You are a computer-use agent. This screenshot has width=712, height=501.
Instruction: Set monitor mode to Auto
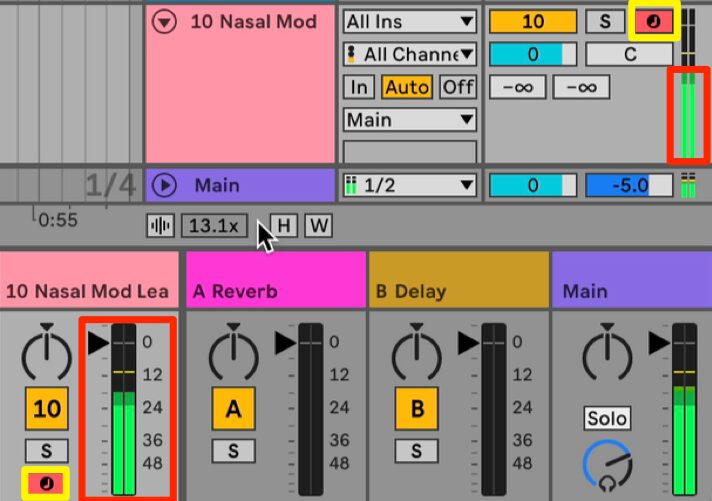coord(406,87)
